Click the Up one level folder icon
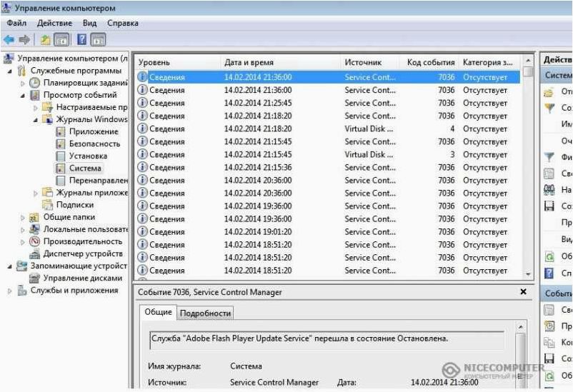 click(45, 40)
